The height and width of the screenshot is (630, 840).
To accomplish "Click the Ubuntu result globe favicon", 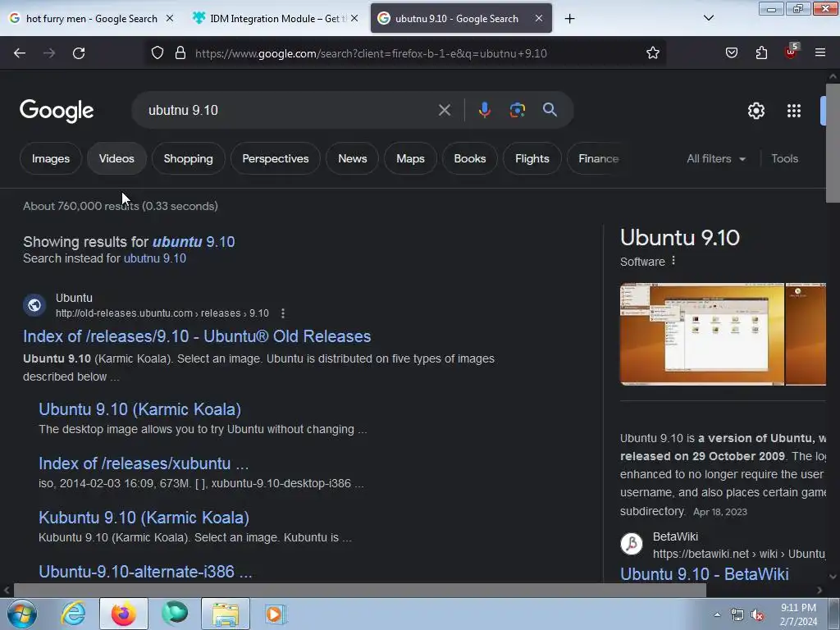I will (x=34, y=305).
